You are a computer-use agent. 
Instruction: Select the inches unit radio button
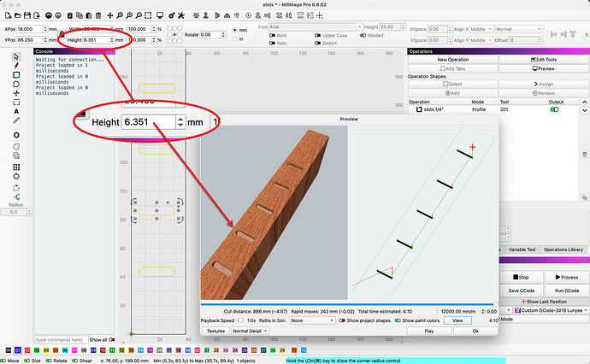point(235,38)
